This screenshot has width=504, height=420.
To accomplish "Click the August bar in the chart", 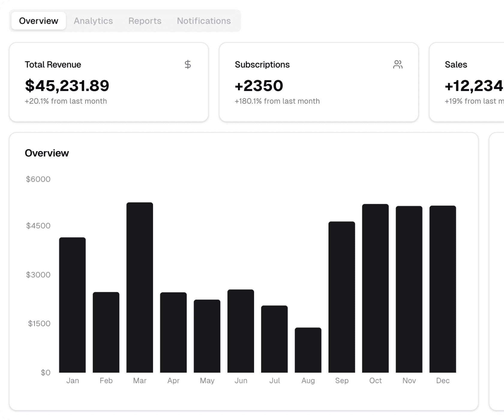I will coord(308,350).
